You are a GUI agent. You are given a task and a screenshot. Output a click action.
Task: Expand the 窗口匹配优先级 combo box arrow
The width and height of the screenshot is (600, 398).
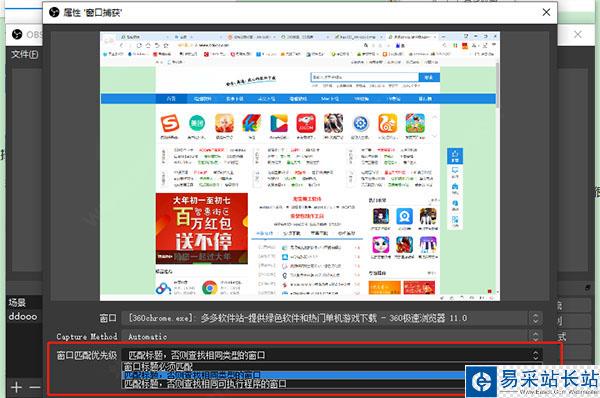(x=535, y=355)
